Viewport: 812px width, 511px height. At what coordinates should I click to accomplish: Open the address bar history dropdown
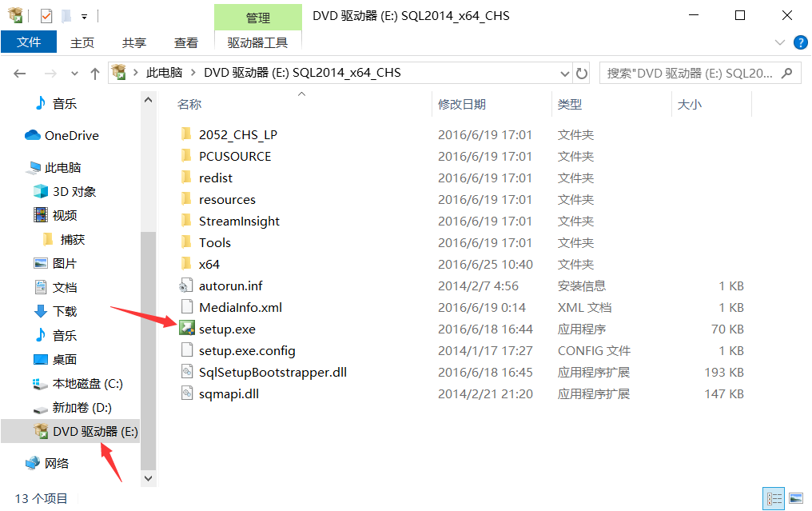point(565,74)
